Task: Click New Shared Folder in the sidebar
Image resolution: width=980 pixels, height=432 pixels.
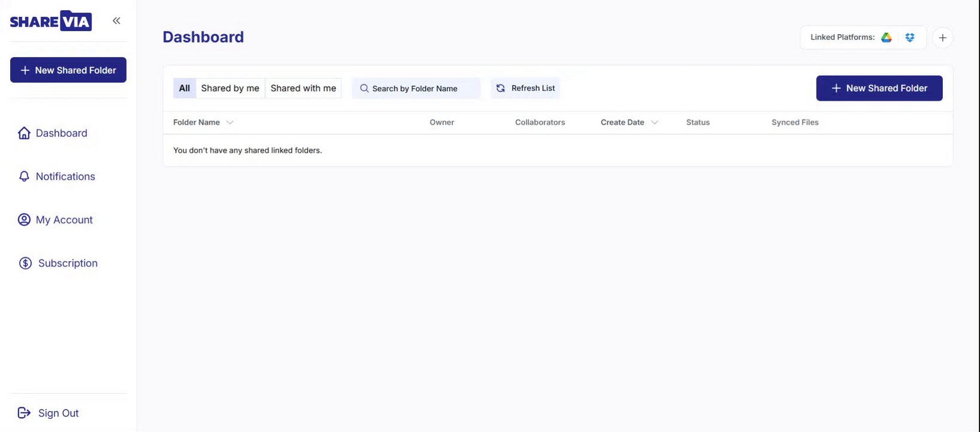Action: pos(68,70)
